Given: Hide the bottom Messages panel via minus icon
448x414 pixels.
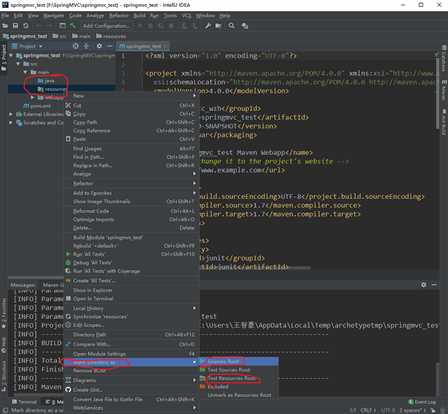Looking at the screenshot, I should (x=434, y=285).
